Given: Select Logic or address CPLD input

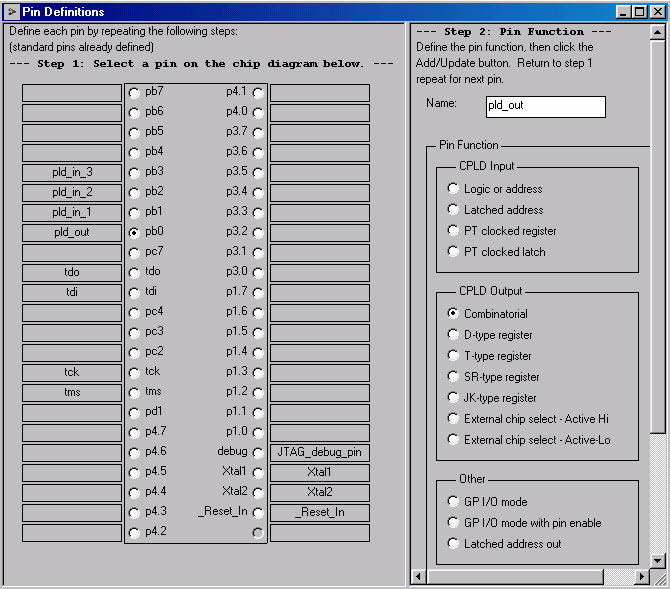Looking at the screenshot, I should (x=454, y=189).
